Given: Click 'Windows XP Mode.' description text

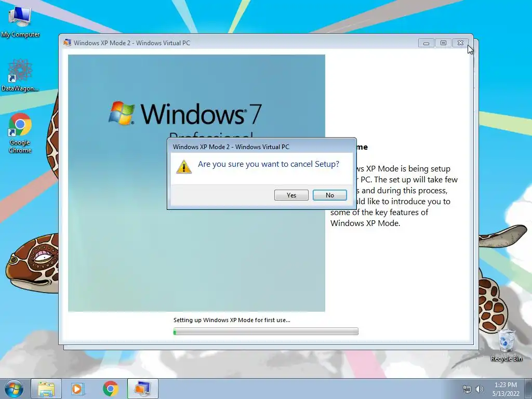Looking at the screenshot, I should pyautogui.click(x=365, y=223).
